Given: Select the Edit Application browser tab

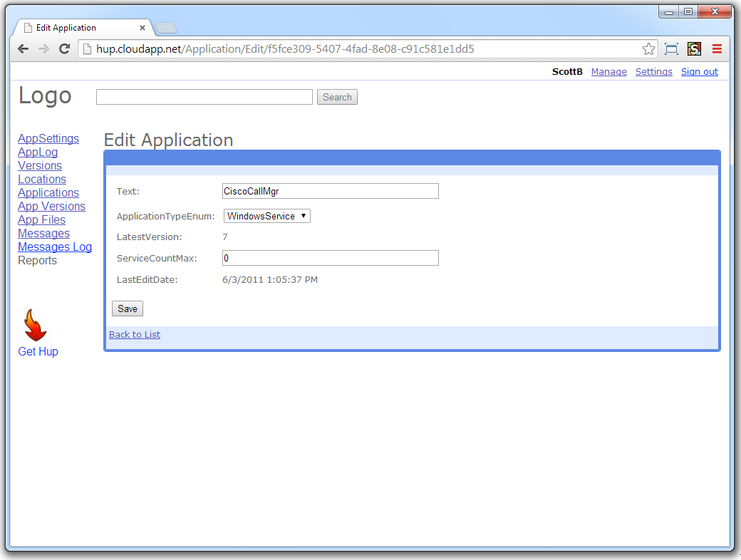Looking at the screenshot, I should [78, 28].
